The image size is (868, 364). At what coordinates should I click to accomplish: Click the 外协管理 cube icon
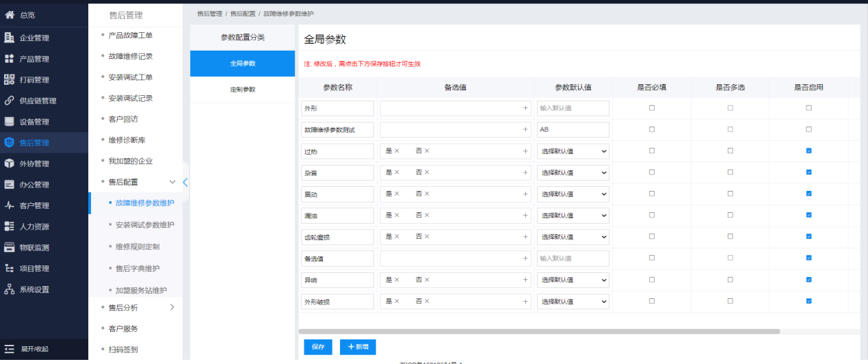pos(10,164)
